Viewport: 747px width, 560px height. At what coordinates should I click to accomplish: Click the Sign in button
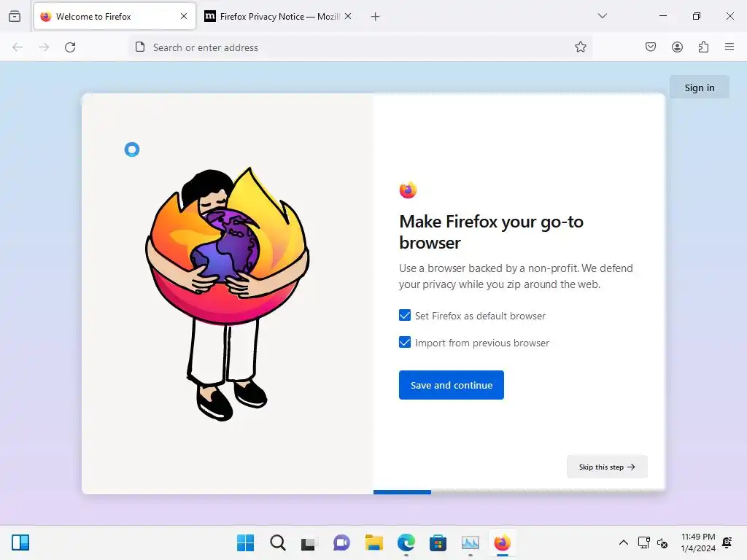(700, 87)
